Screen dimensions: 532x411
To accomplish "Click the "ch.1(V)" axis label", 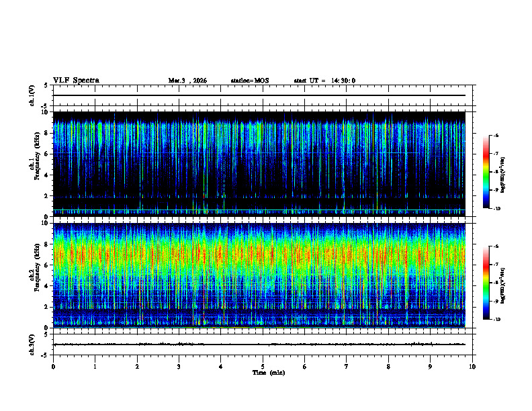I will (x=32, y=95).
